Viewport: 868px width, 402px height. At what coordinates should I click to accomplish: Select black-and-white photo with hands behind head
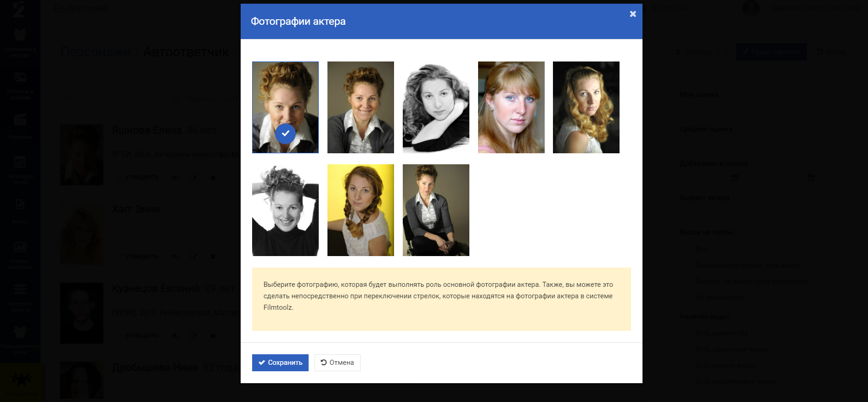tap(285, 210)
